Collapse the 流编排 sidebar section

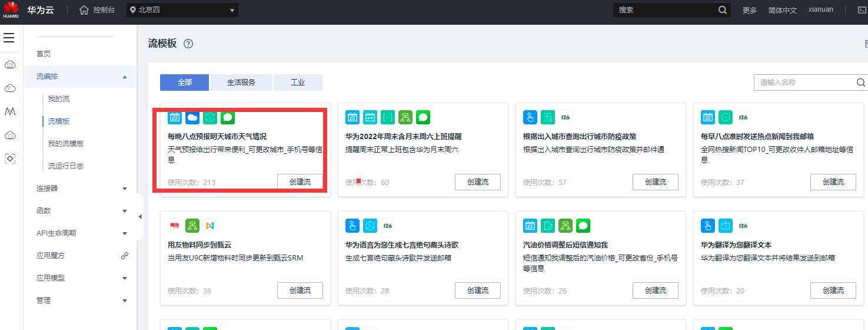point(125,77)
